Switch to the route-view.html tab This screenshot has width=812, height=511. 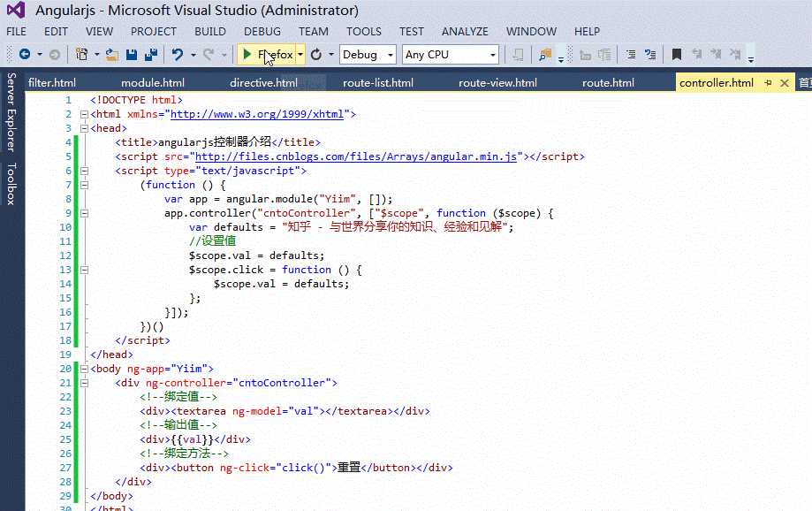click(x=497, y=82)
